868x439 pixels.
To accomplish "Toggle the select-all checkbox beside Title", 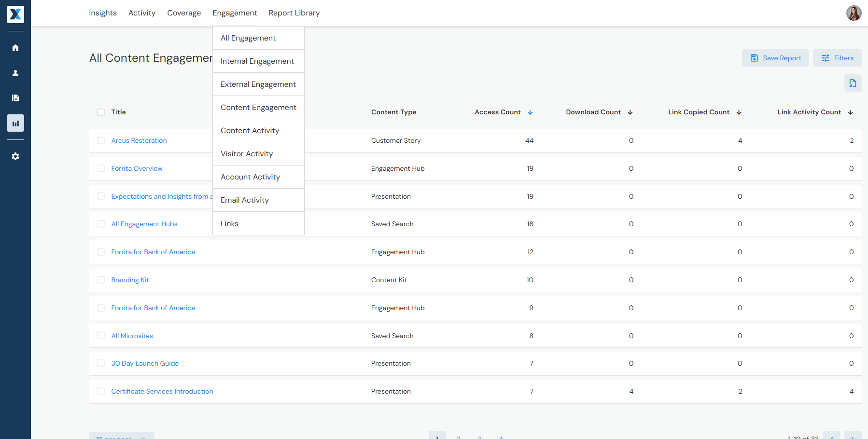I will (101, 112).
